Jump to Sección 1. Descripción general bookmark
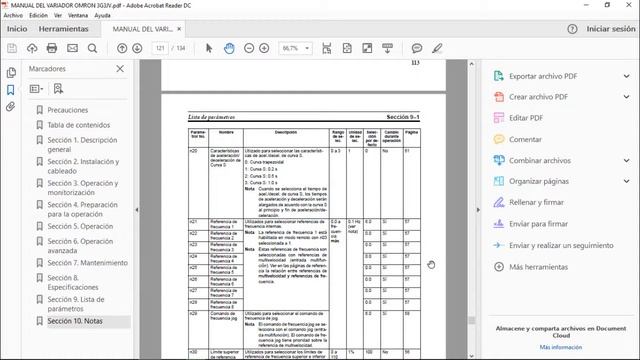 click(x=82, y=144)
